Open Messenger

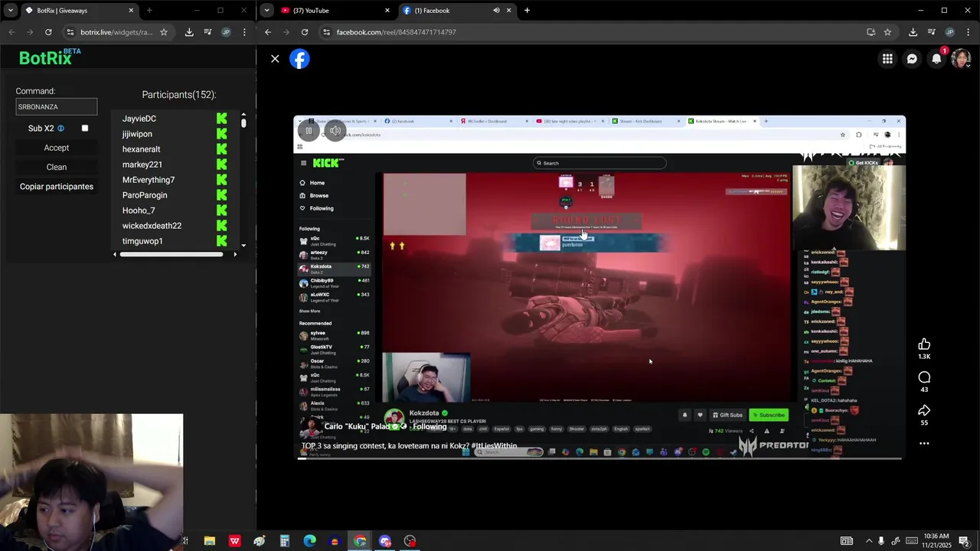point(912,59)
